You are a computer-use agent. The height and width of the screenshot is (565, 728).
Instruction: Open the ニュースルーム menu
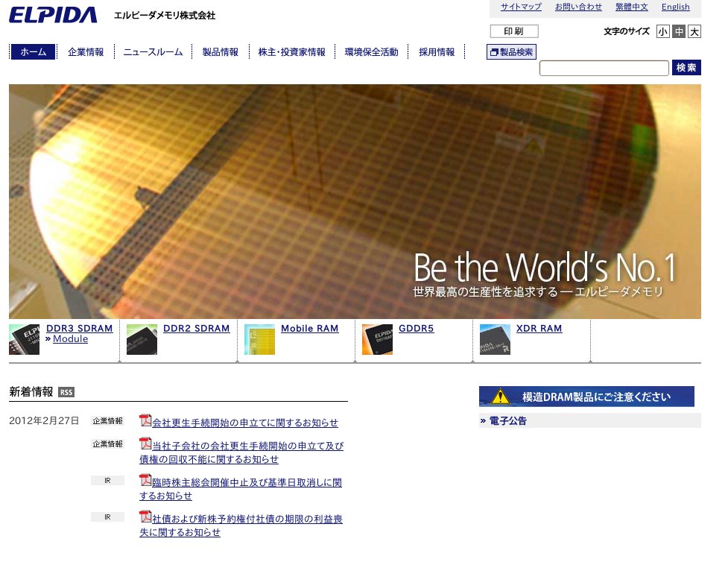pyautogui.click(x=153, y=52)
